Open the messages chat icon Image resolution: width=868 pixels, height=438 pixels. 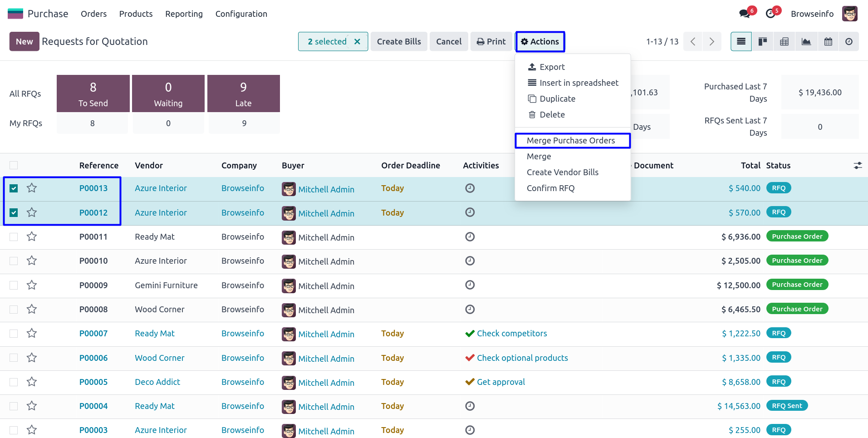coord(745,14)
